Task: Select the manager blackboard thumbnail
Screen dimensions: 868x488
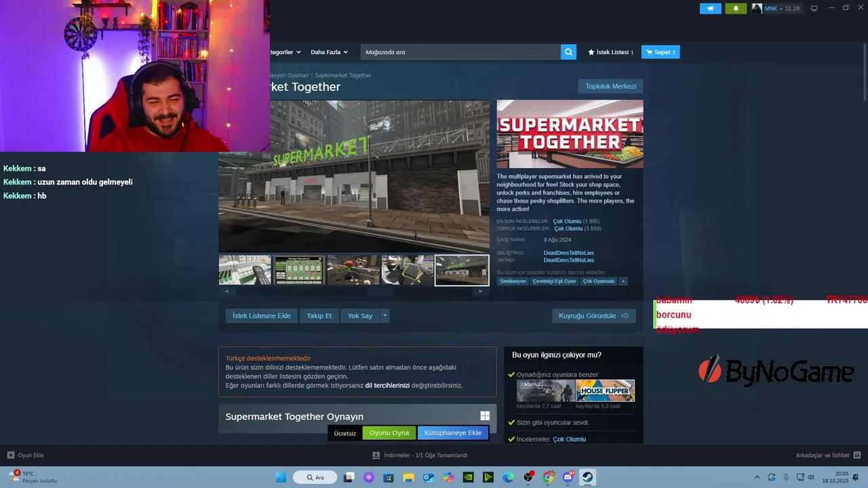Action: [299, 270]
